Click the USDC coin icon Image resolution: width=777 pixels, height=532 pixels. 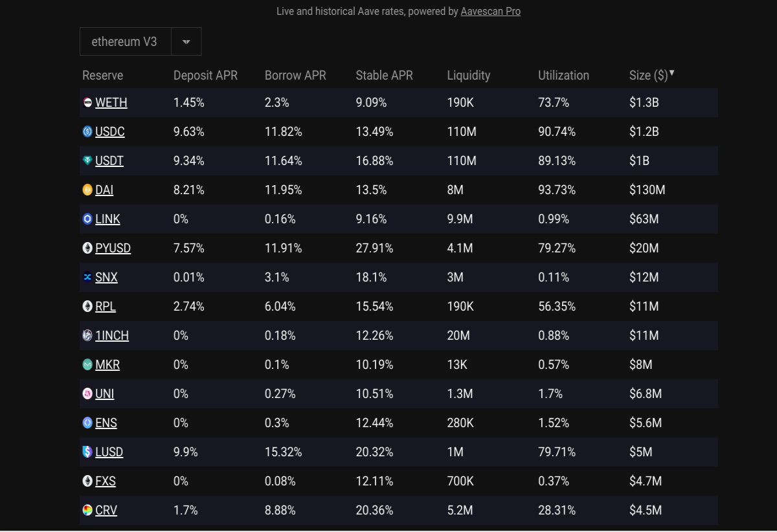pos(87,131)
